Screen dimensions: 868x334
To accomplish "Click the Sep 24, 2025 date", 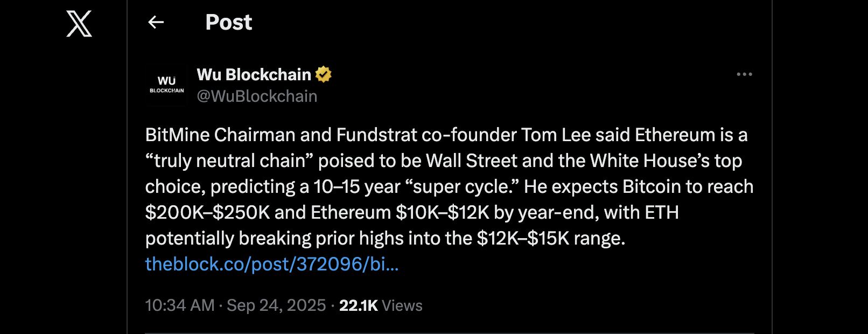I will coord(276,305).
